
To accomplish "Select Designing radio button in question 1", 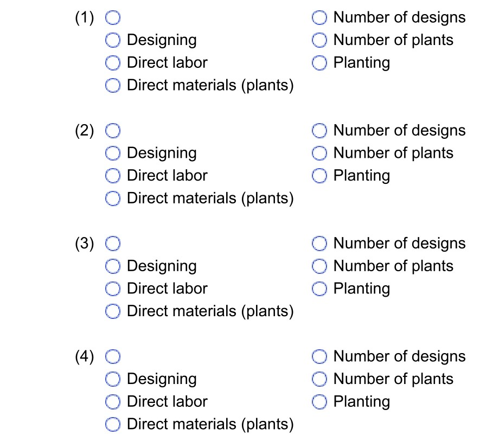I will click(113, 40).
